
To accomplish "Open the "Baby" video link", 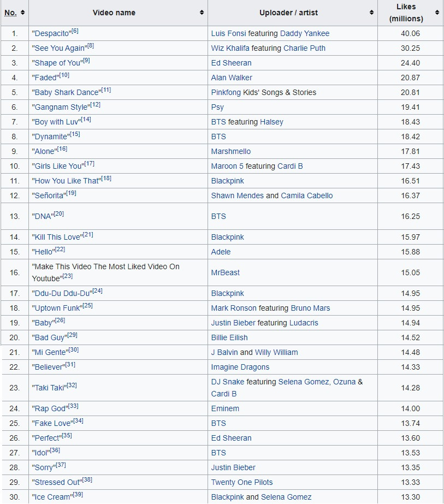I will tap(43, 323).
